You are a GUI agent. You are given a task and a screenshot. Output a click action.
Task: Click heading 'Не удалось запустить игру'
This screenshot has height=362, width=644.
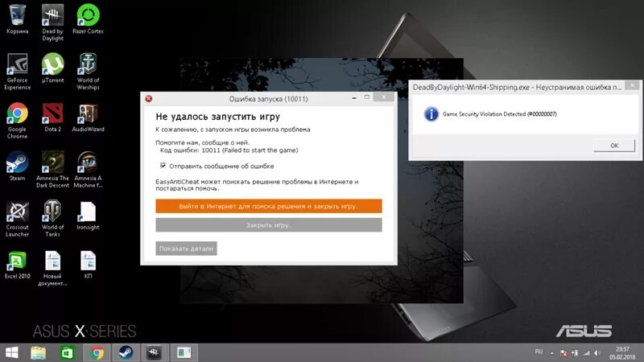point(217,117)
